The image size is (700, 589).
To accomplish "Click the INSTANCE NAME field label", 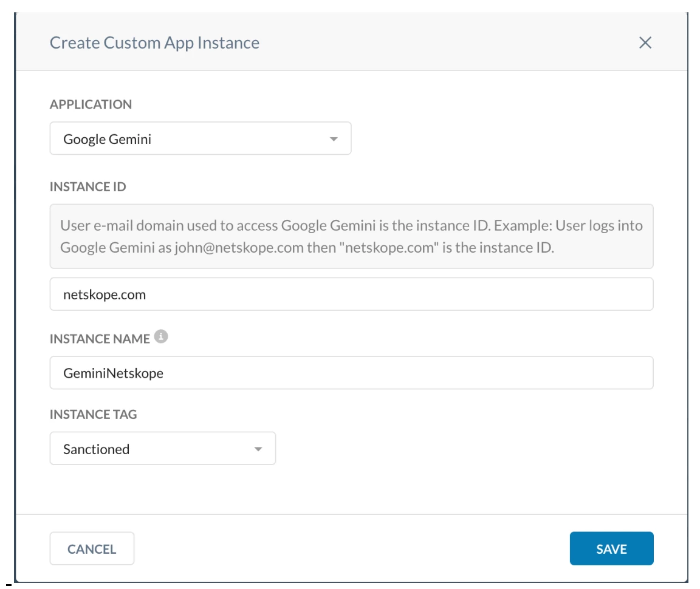I will 100,339.
